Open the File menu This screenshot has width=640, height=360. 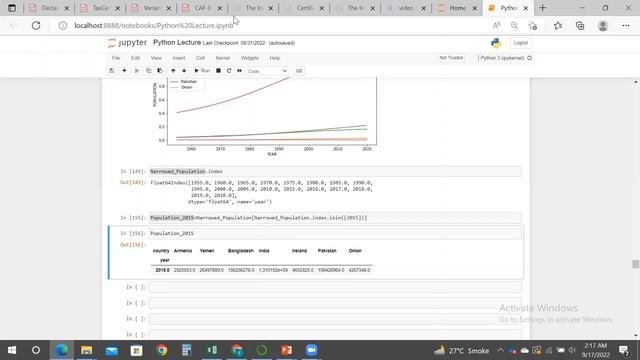tap(116, 58)
